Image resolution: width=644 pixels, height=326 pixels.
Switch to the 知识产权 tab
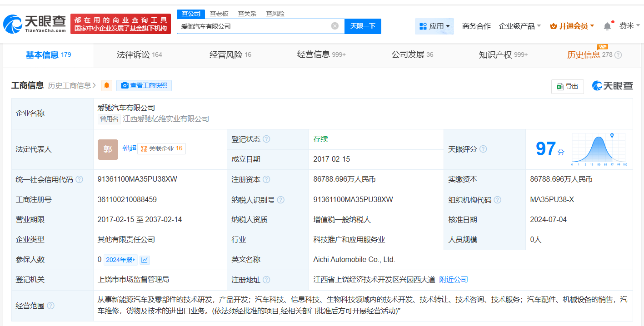pyautogui.click(x=503, y=55)
